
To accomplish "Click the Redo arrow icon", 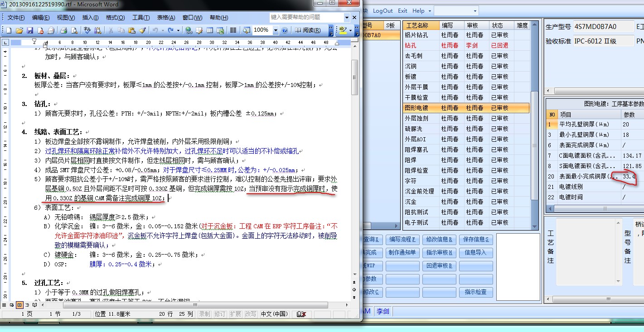I will [170, 30].
